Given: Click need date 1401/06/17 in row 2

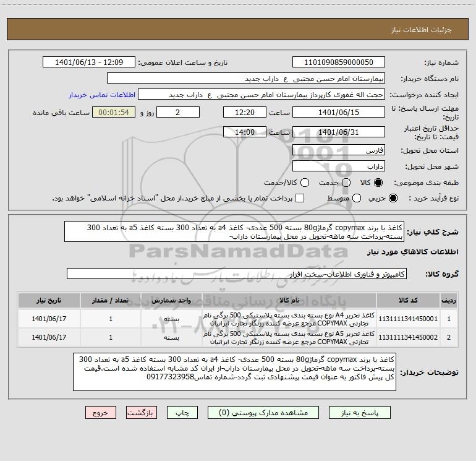Looking at the screenshot, I should pos(49,337).
